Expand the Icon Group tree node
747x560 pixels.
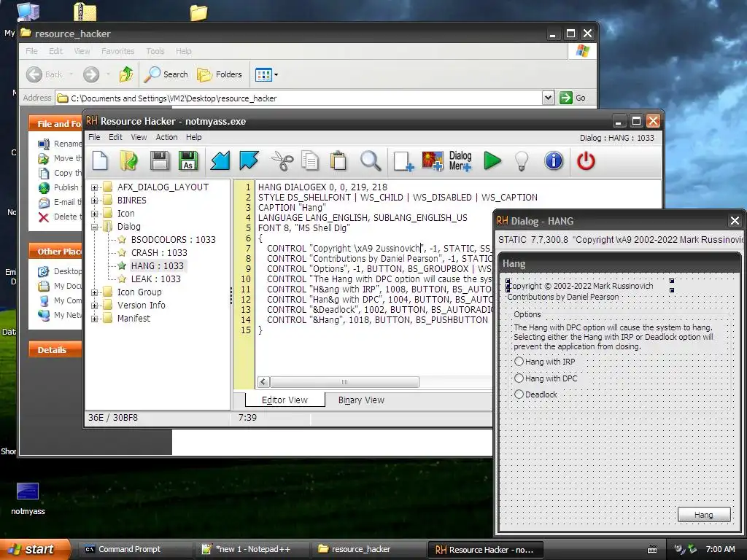[94, 292]
